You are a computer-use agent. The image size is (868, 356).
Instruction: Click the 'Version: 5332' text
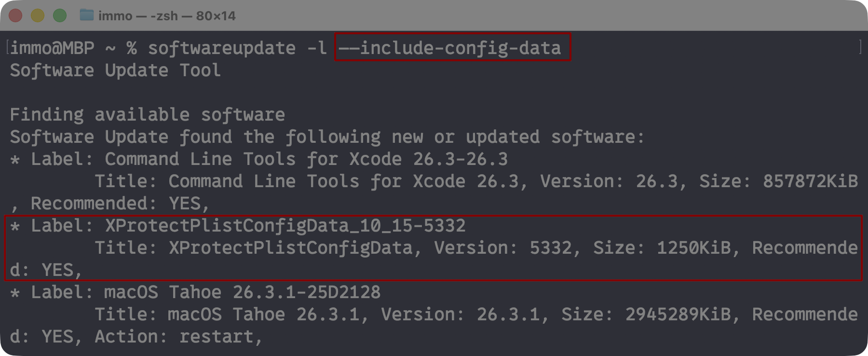pos(502,248)
